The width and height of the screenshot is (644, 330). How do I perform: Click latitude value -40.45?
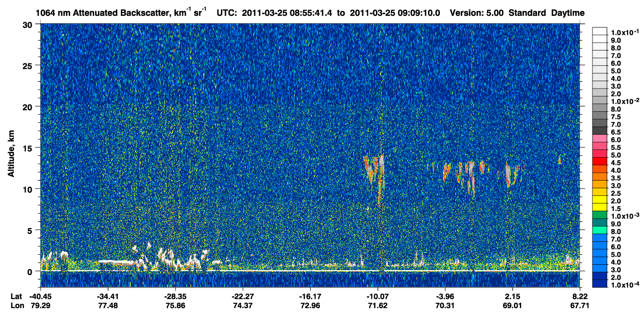coord(40,297)
